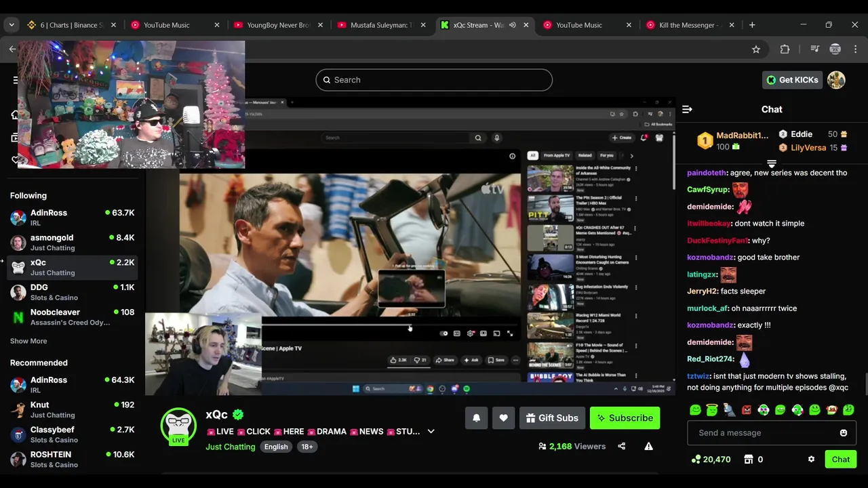Screen dimensions: 868x488
Task: Open the browser tab search dropdown
Action: pos(12,25)
